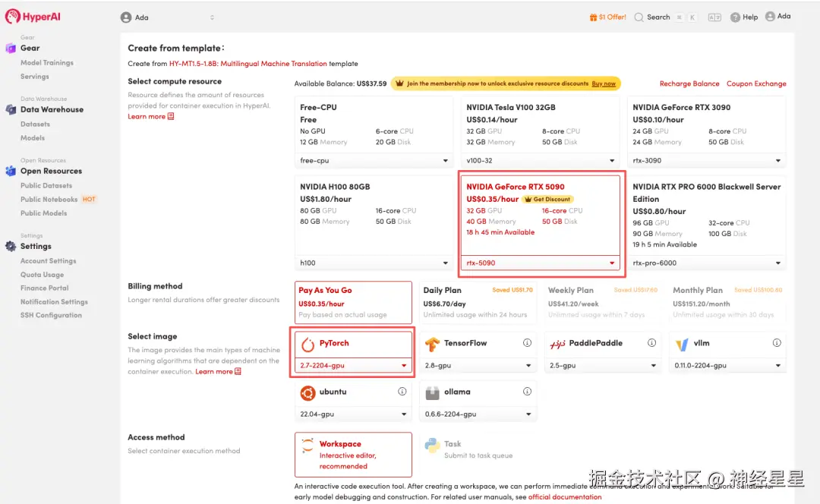The height and width of the screenshot is (504, 820).
Task: Open the ollama 0.6.6-2204-gpu version dropdown
Action: click(x=478, y=414)
